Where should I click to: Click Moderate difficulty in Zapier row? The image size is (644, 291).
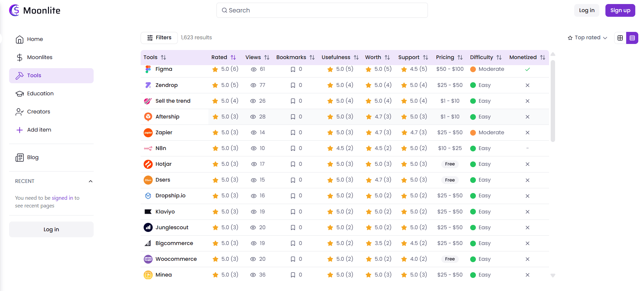click(x=487, y=133)
